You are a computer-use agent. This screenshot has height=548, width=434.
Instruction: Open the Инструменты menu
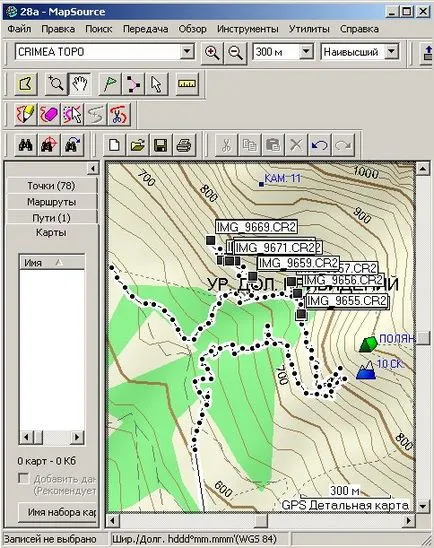(x=248, y=29)
